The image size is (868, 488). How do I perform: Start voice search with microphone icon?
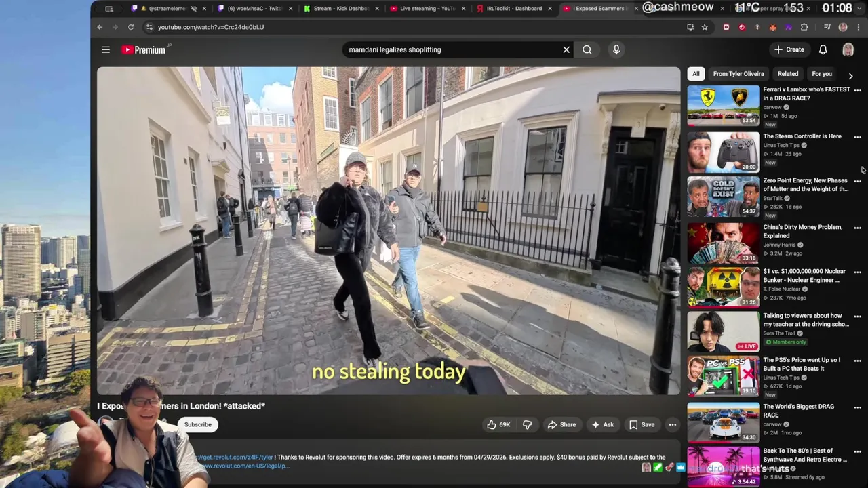(616, 49)
